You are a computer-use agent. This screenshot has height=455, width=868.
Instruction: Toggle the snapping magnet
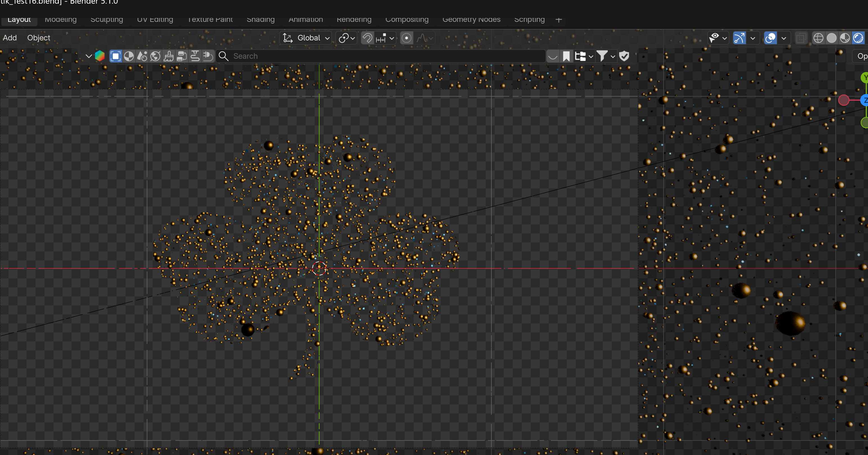[367, 38]
